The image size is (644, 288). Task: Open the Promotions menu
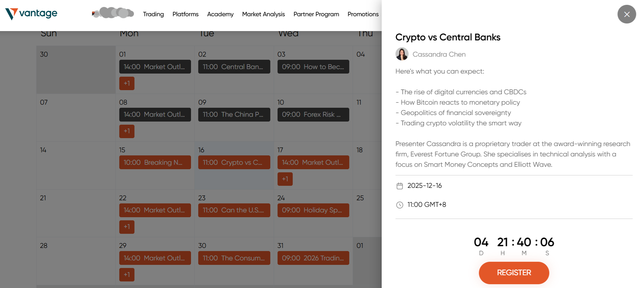[x=363, y=14]
